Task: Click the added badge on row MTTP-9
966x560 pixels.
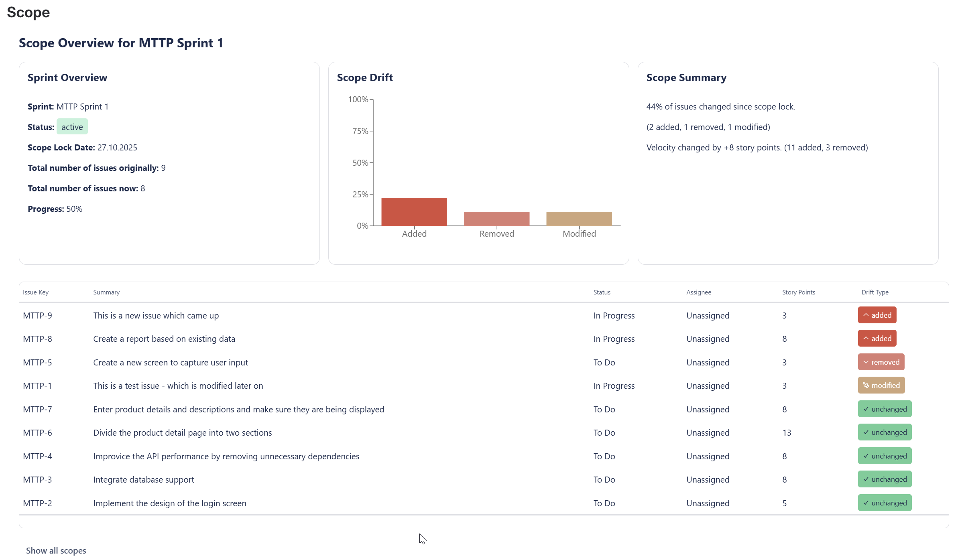Action: [877, 315]
